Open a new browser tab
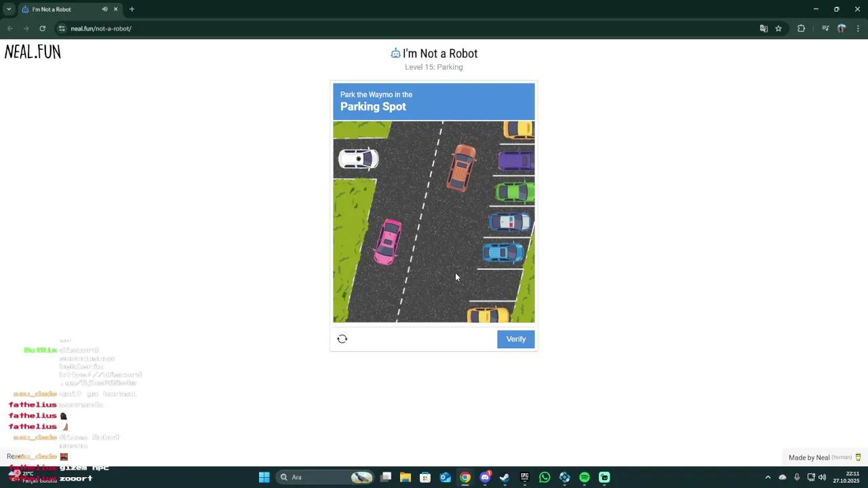The image size is (868, 488). click(x=132, y=9)
